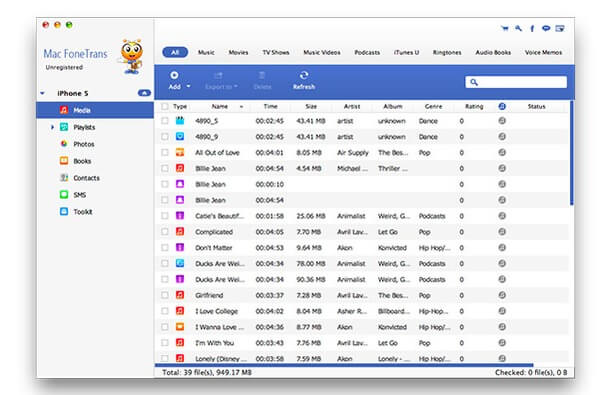The height and width of the screenshot is (395, 600).
Task: Check the 4890_9 row checkbox
Action: 165,137
